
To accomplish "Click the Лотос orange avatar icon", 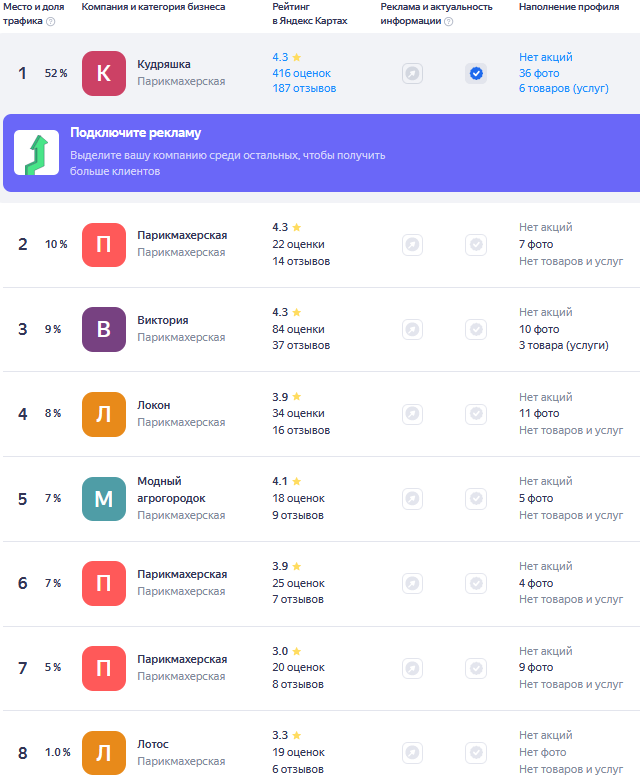I will click(x=104, y=753).
